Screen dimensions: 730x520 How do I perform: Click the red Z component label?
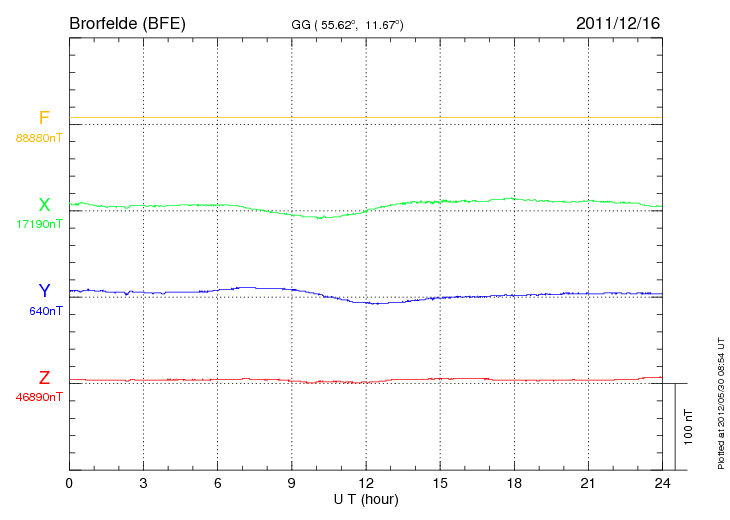pos(44,378)
